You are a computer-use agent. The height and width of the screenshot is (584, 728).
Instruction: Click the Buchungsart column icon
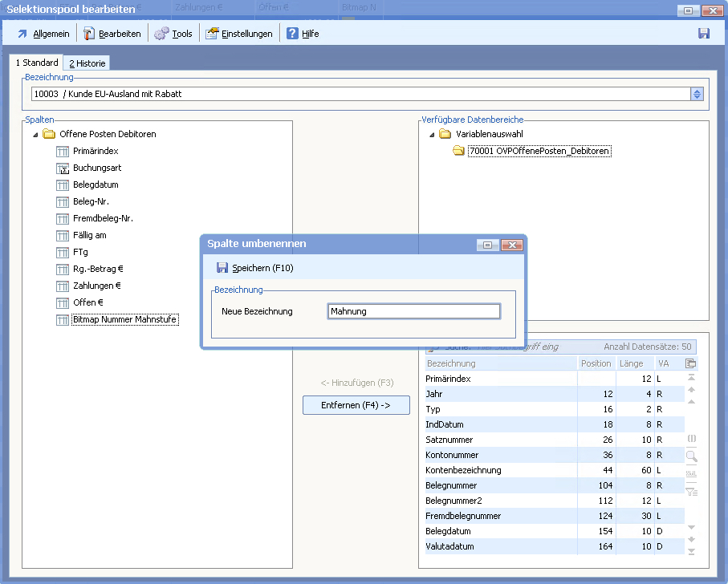pyautogui.click(x=63, y=168)
